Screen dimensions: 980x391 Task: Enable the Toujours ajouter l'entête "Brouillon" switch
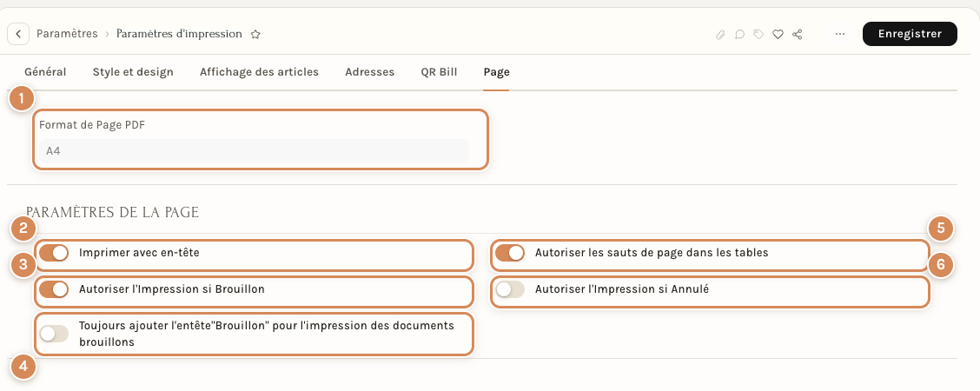pos(54,334)
